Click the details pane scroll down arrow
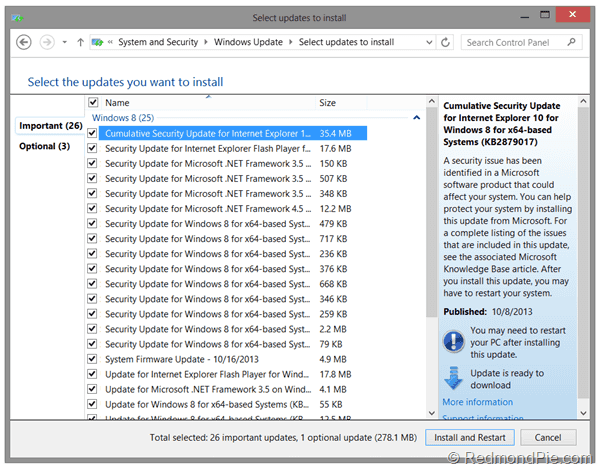The width and height of the screenshot is (600, 469). (x=583, y=413)
